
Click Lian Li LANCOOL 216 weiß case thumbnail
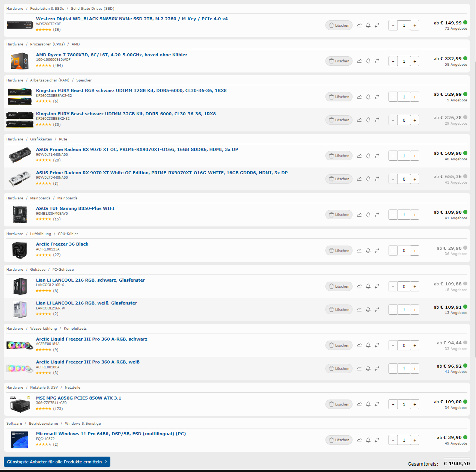click(x=20, y=310)
